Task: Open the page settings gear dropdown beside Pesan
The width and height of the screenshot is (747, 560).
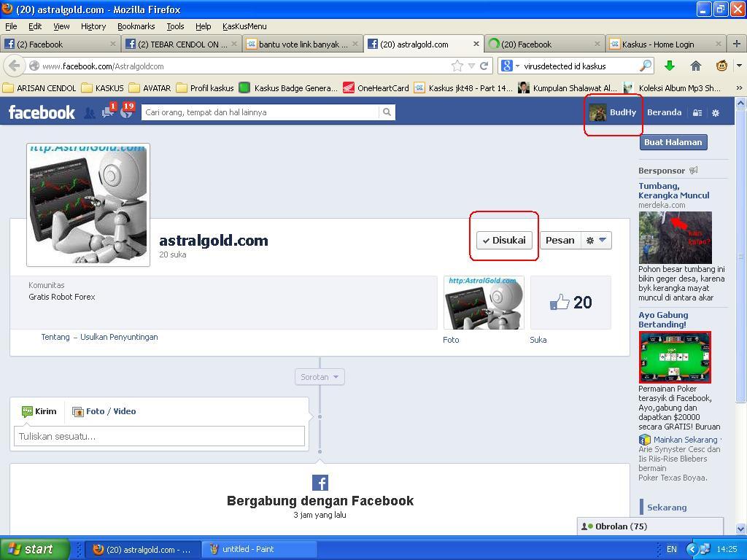Action: tap(595, 240)
